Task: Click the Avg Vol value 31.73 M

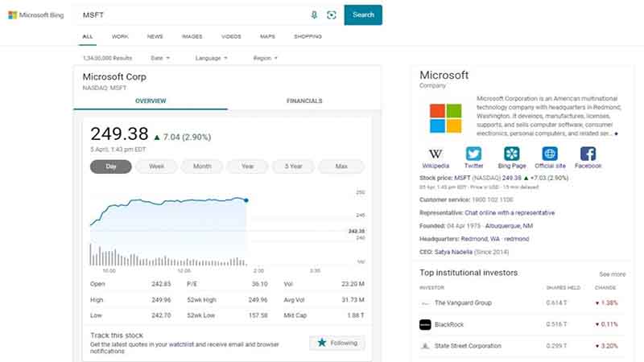Action: [353, 300]
